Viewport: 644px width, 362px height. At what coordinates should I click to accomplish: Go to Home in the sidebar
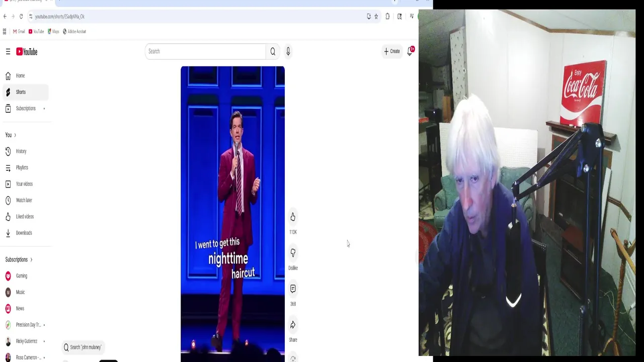[x=26, y=75]
